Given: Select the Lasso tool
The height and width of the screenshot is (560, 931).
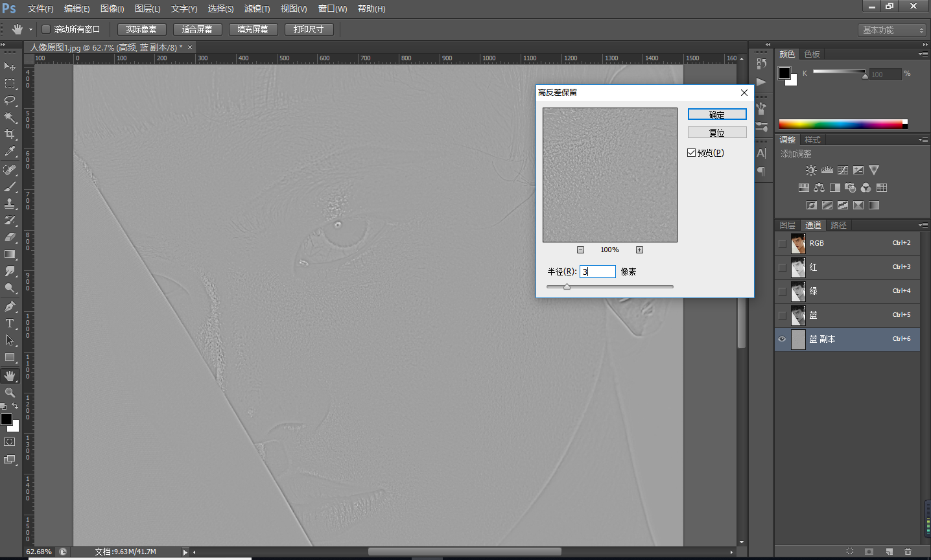Looking at the screenshot, I should pos(10,100).
